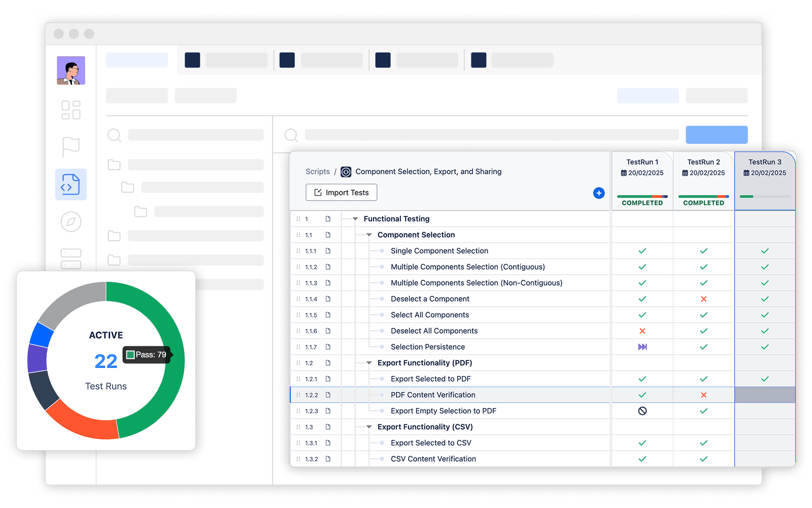Image resolution: width=812 pixels, height=508 pixels.
Task: Click the Component Selection breadcrumb icon
Action: tap(346, 172)
